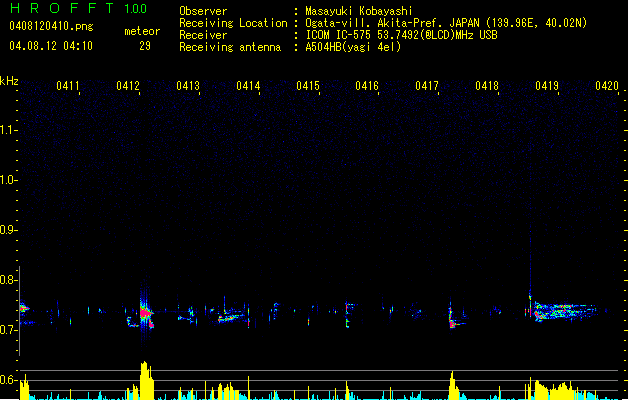Click the 1.0 kHz axis label
This screenshot has width=629, height=400.
click(8, 179)
